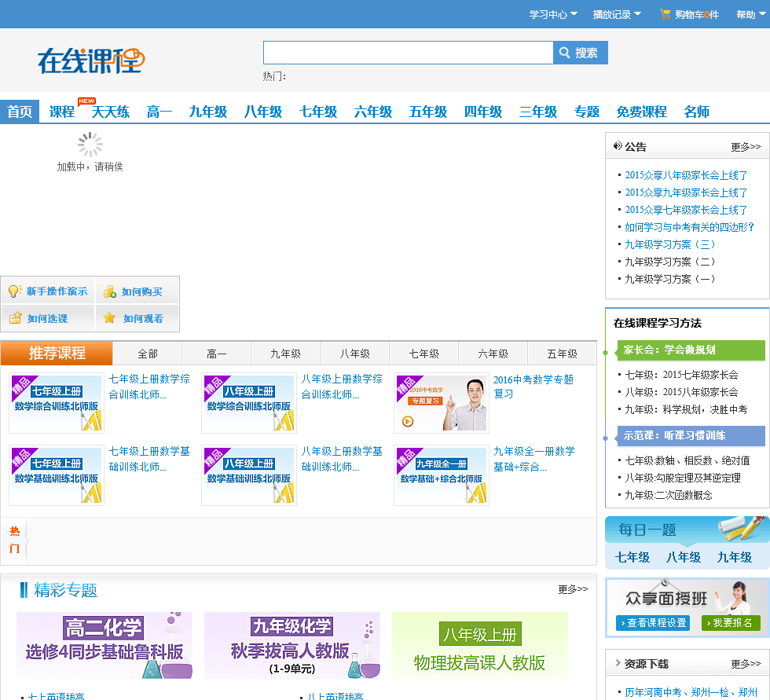Expand the 学习中心 dropdown menu

(553, 14)
